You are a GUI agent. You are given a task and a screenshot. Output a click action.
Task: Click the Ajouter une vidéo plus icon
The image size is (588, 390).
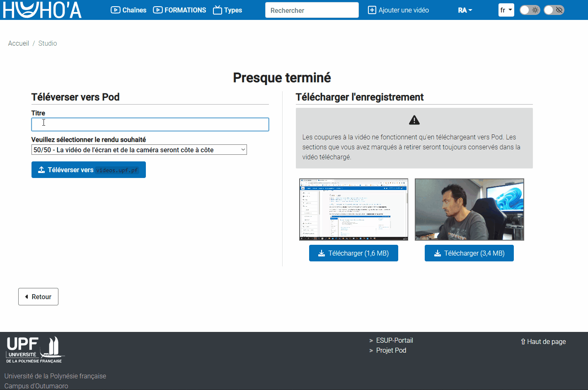pyautogui.click(x=372, y=10)
